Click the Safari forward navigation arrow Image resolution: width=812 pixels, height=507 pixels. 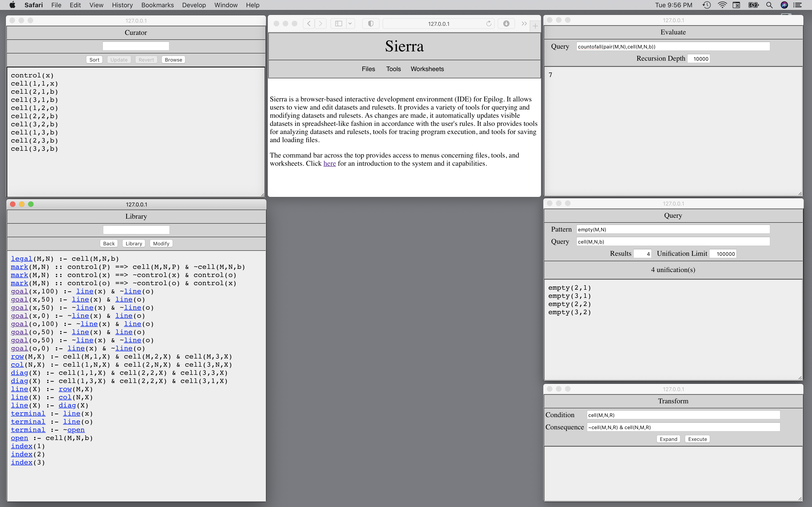pos(320,24)
